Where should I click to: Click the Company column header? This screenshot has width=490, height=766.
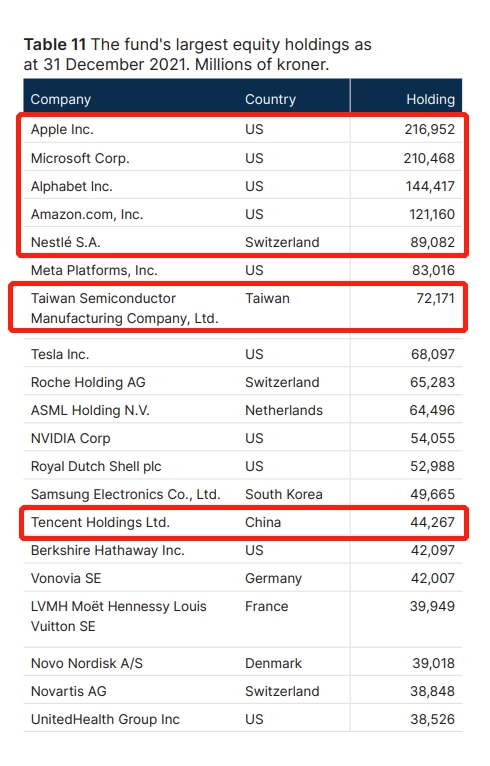pyautogui.click(x=61, y=99)
